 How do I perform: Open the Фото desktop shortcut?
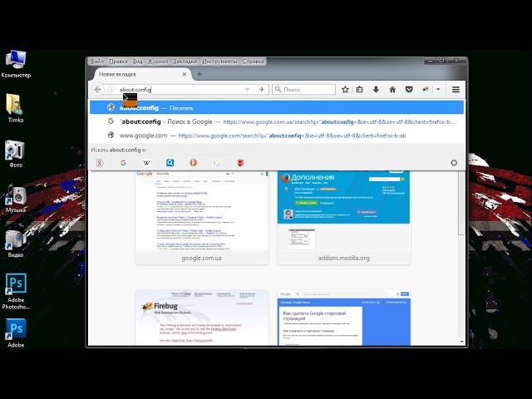coord(16,154)
